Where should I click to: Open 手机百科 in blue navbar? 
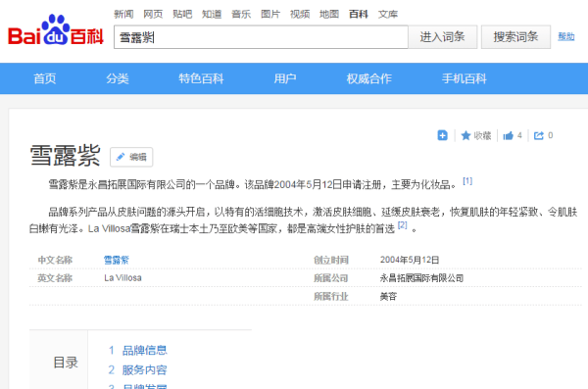coord(464,78)
